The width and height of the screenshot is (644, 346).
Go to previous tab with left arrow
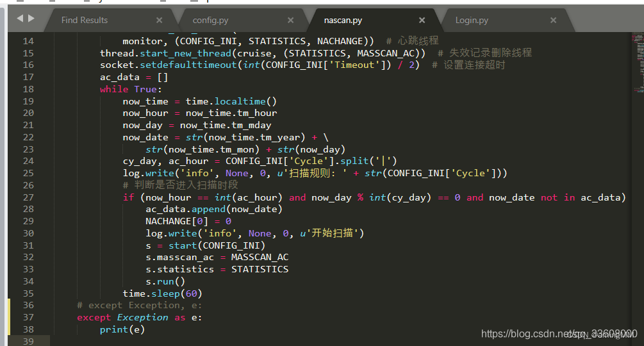click(20, 18)
